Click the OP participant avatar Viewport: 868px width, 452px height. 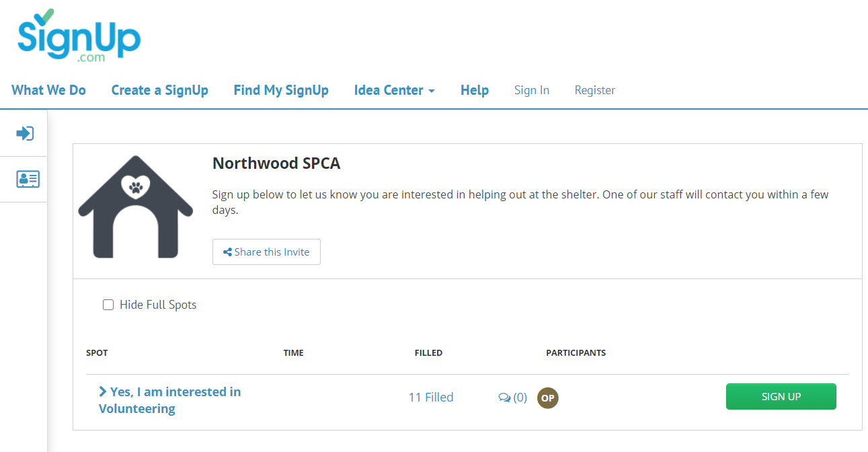(548, 398)
